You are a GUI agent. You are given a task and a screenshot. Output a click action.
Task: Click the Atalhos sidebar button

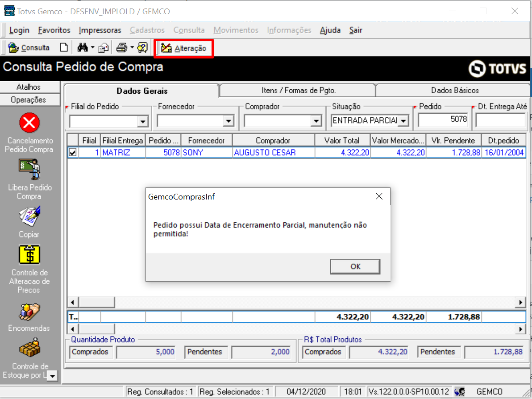coord(30,87)
